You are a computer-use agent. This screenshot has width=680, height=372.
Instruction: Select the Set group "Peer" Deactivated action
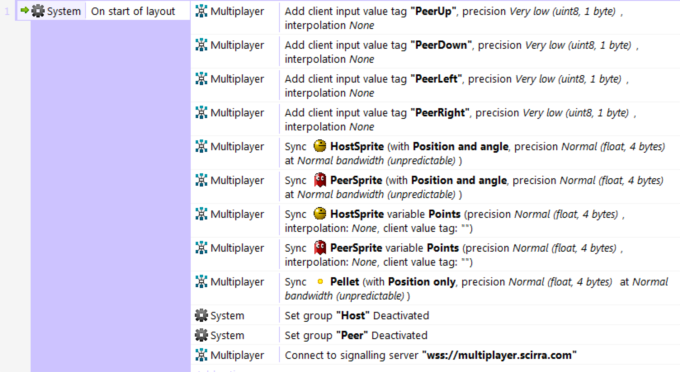tap(356, 335)
